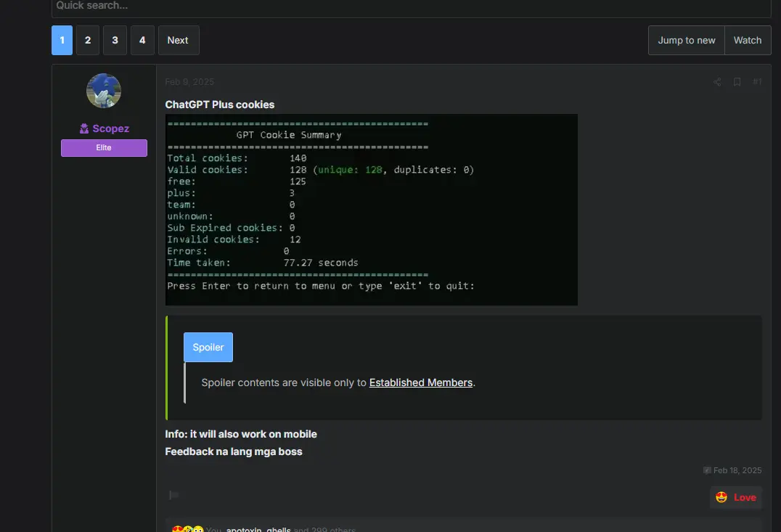Screen dimensions: 781x532
Task: Open Scopez's avatar image
Action: click(104, 91)
